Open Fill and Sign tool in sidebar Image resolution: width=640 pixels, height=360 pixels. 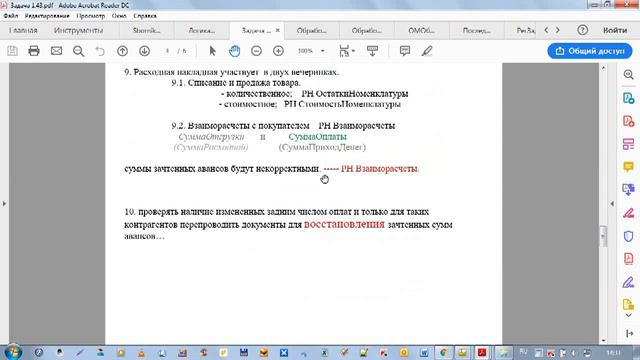[629, 213]
